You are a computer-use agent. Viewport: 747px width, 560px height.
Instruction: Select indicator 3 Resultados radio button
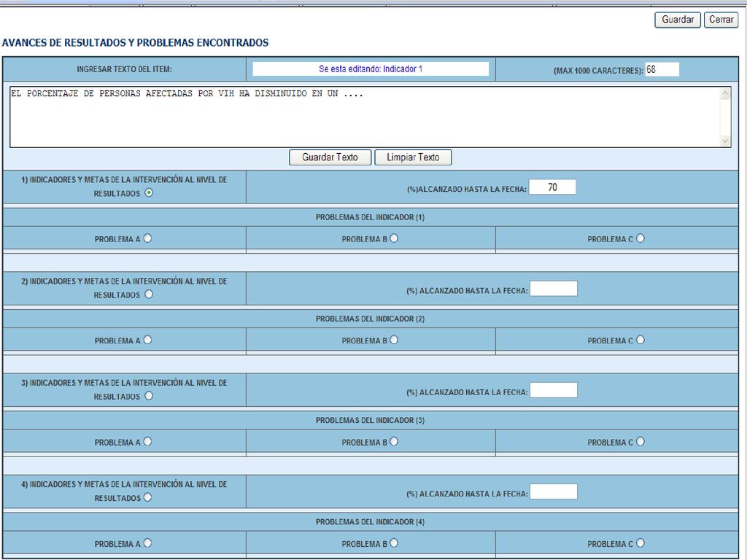pos(149,396)
